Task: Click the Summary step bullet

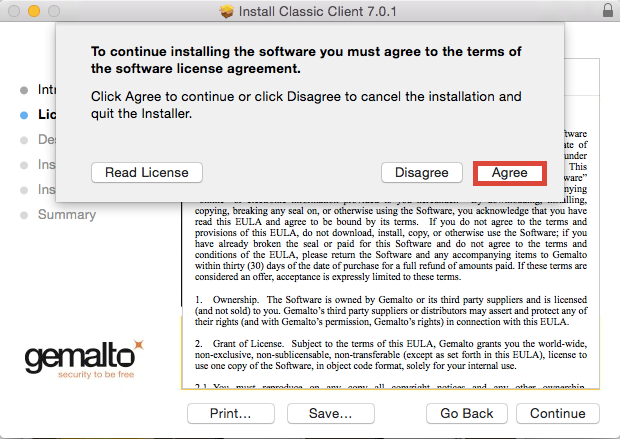Action: 24,215
